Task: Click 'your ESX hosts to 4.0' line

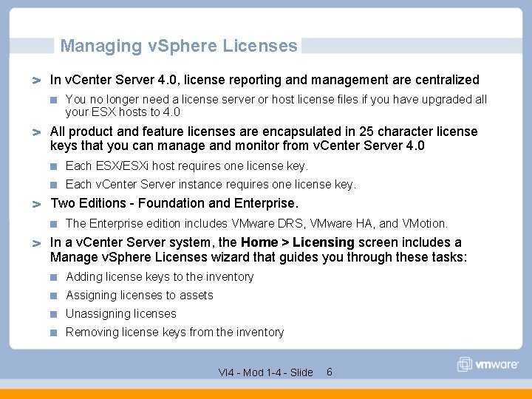Action: click(123, 112)
